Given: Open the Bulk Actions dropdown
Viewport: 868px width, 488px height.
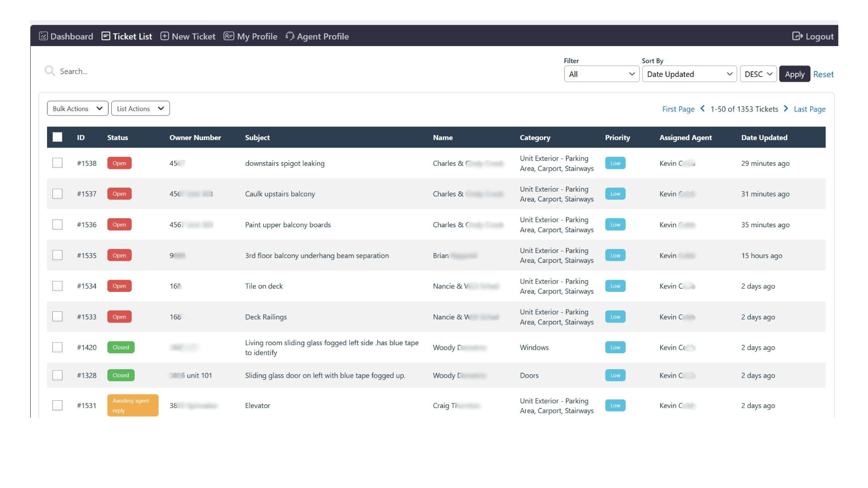Looking at the screenshot, I should (77, 108).
